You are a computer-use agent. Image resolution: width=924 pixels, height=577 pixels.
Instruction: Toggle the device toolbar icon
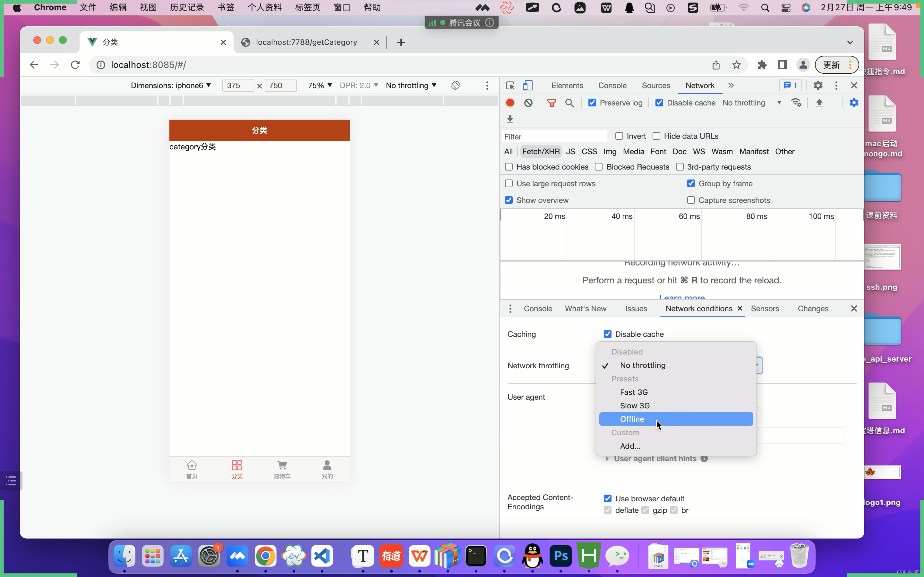pyautogui.click(x=527, y=86)
